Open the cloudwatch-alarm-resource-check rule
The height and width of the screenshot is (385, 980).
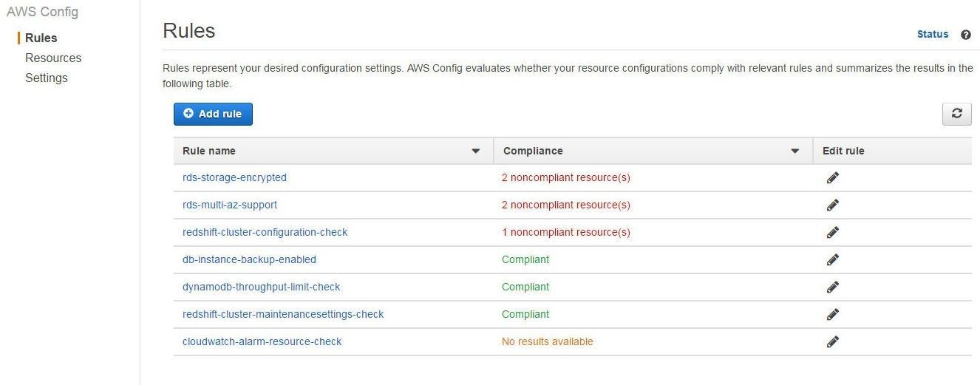[262, 341]
